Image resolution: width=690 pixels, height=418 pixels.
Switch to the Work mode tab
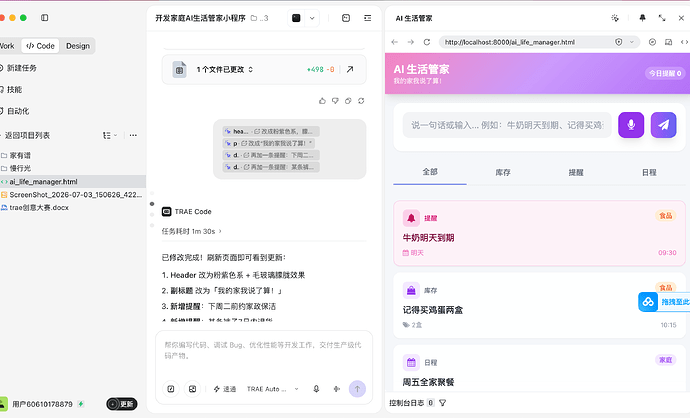7,46
